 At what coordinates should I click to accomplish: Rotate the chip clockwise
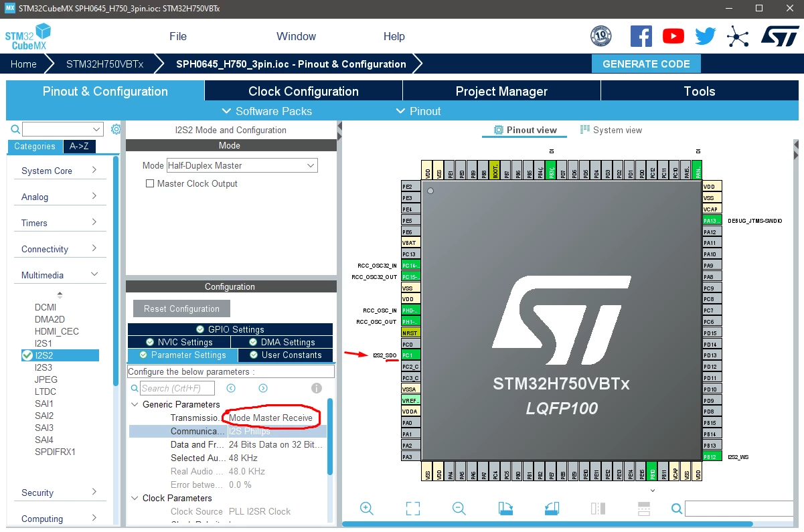pyautogui.click(x=505, y=509)
